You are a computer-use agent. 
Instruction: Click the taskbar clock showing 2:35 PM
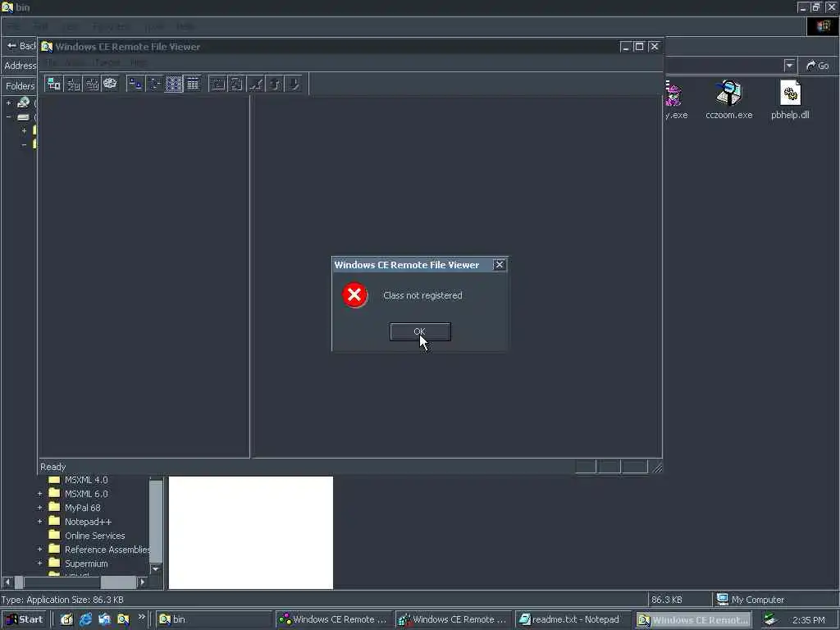coord(809,620)
